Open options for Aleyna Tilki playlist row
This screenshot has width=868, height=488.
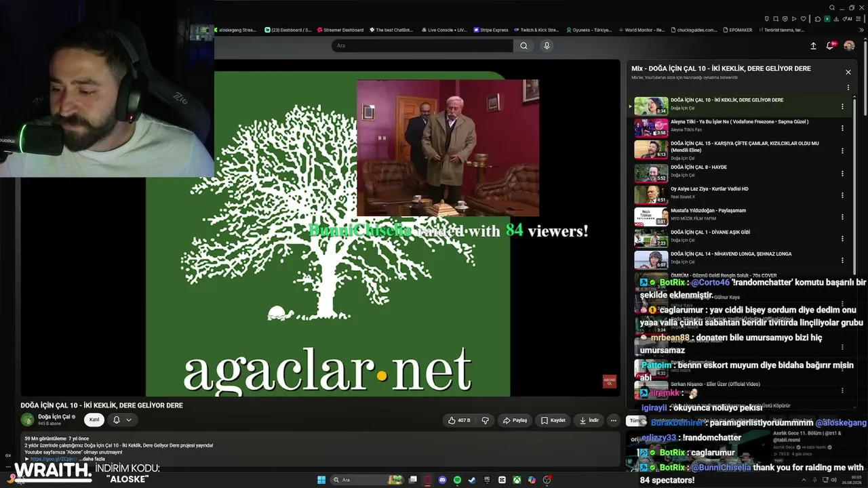tap(842, 128)
